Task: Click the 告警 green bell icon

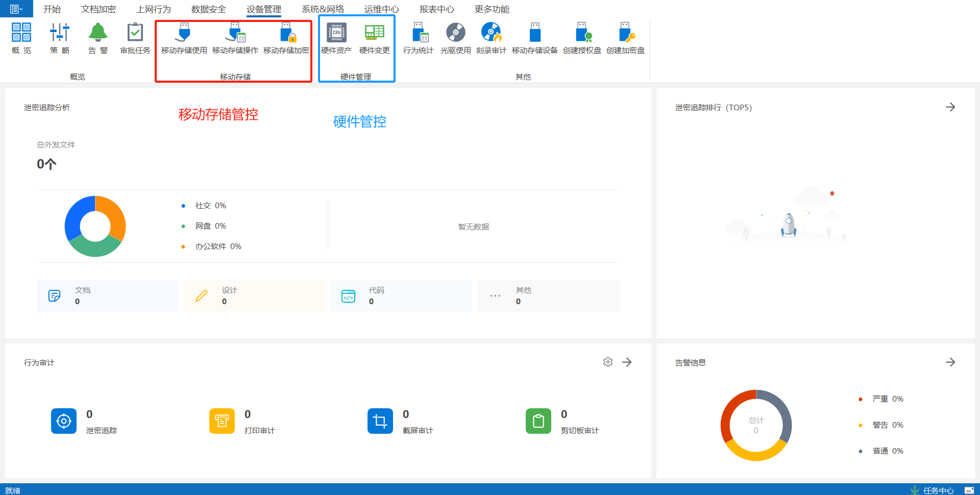Action: 98,38
